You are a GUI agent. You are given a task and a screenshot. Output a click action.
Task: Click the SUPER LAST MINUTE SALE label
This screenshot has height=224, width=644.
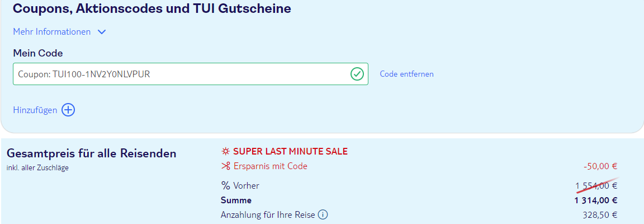290,152
